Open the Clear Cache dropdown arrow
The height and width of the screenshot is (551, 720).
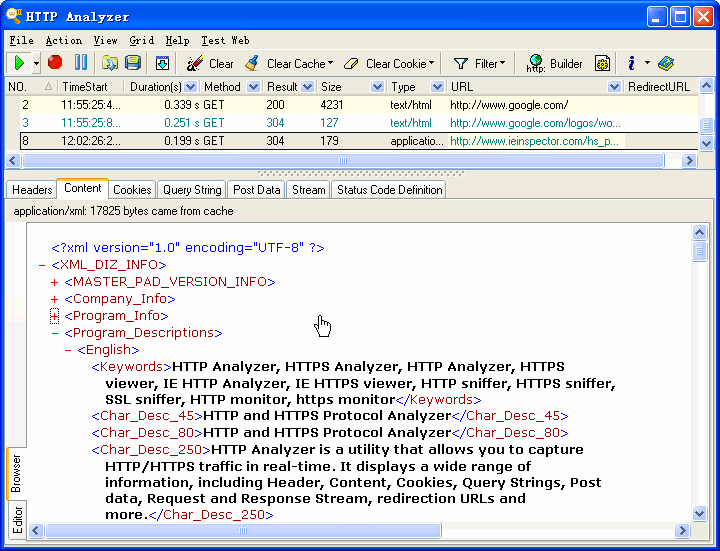click(330, 64)
